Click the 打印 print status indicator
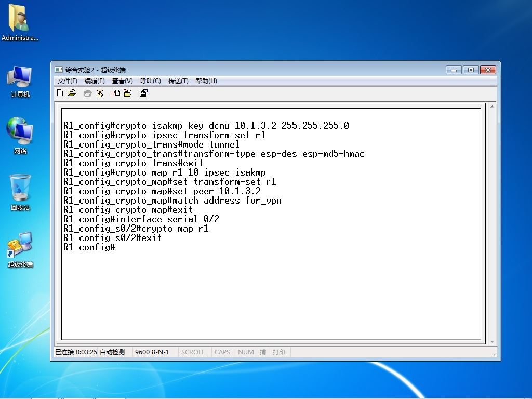The image size is (532, 399). [279, 352]
